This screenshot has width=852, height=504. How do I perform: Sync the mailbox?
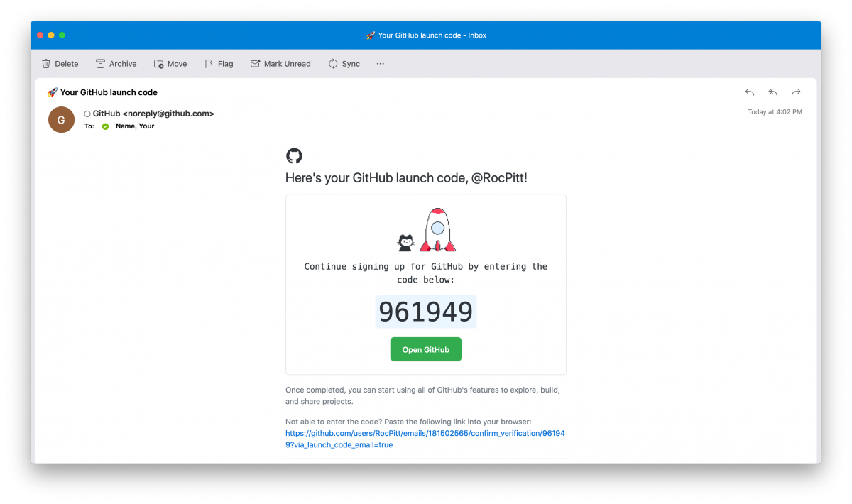pyautogui.click(x=344, y=64)
